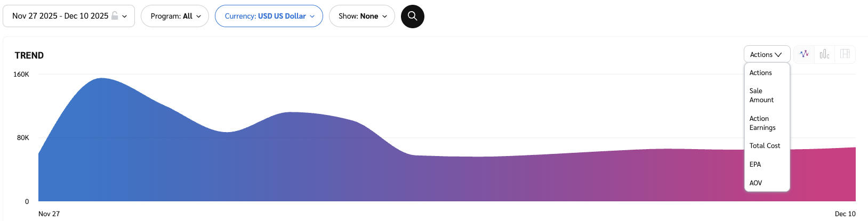Switch to line chart view
This screenshot has height=221, width=868.
[x=804, y=54]
